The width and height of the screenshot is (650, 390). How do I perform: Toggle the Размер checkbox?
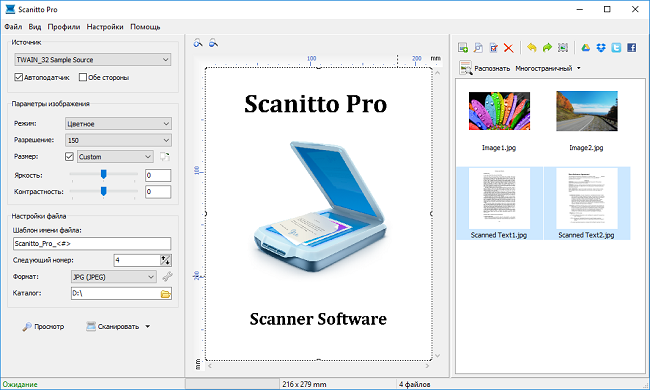(x=69, y=157)
